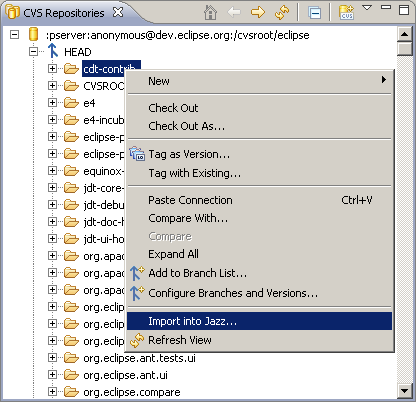Viewport: 416px width, 402px height.
Task: Select Add to Branch List... menu item
Action: (260, 273)
